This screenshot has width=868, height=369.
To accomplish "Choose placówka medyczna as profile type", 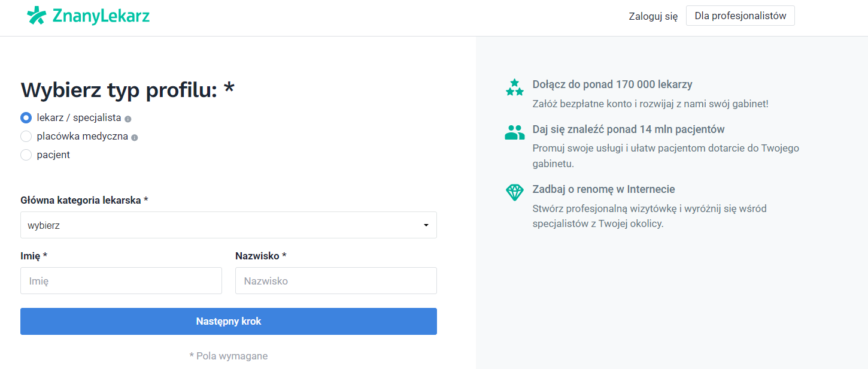I will click(x=26, y=137).
